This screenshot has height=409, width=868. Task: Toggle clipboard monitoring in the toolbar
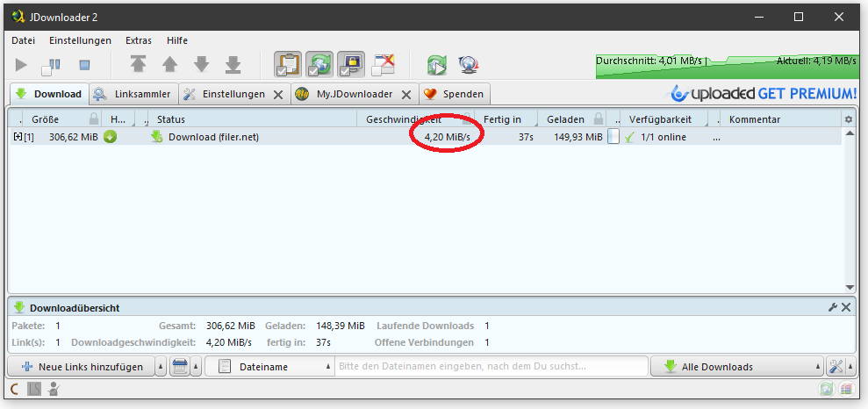288,65
